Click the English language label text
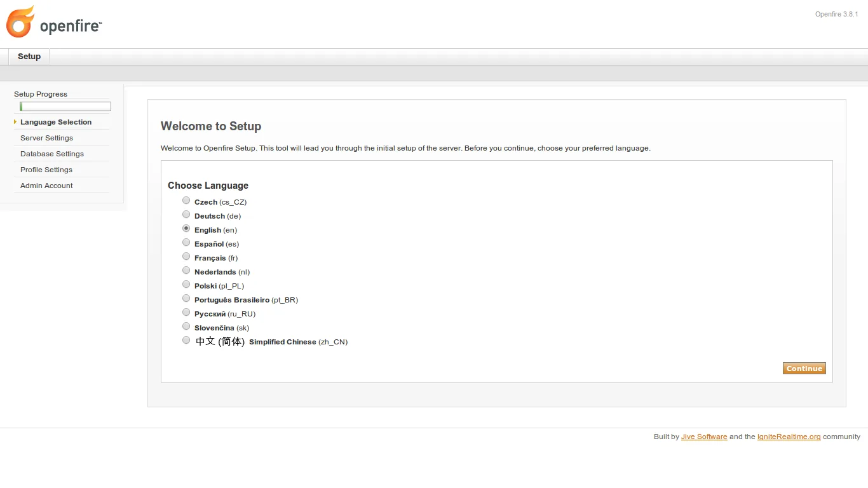Viewport: 868px width, 488px height. [x=215, y=230]
